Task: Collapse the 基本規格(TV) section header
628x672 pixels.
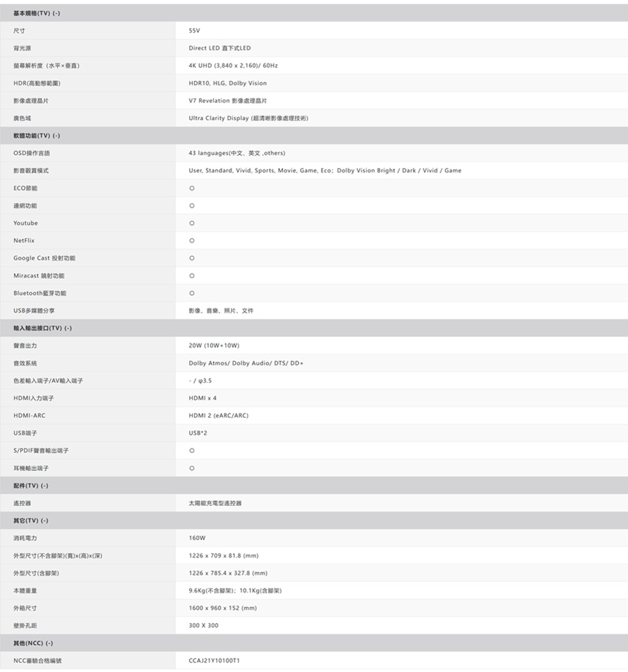Action: click(x=314, y=13)
